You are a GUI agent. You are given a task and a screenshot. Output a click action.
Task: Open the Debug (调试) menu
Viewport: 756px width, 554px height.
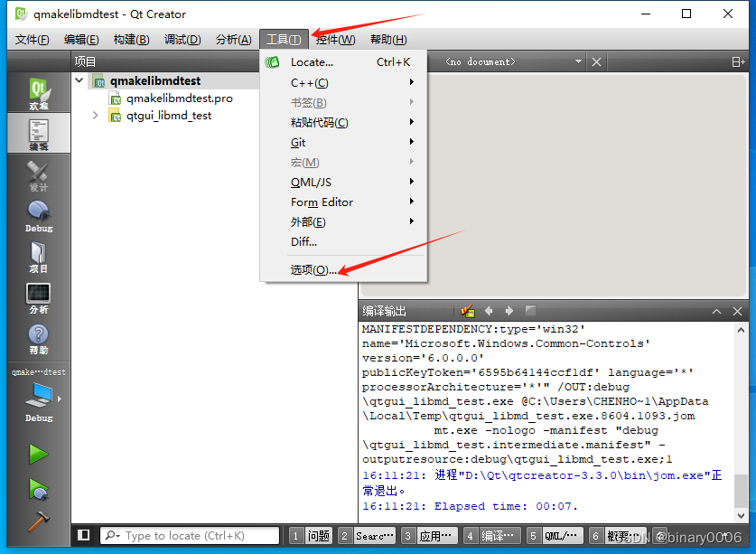(182, 40)
